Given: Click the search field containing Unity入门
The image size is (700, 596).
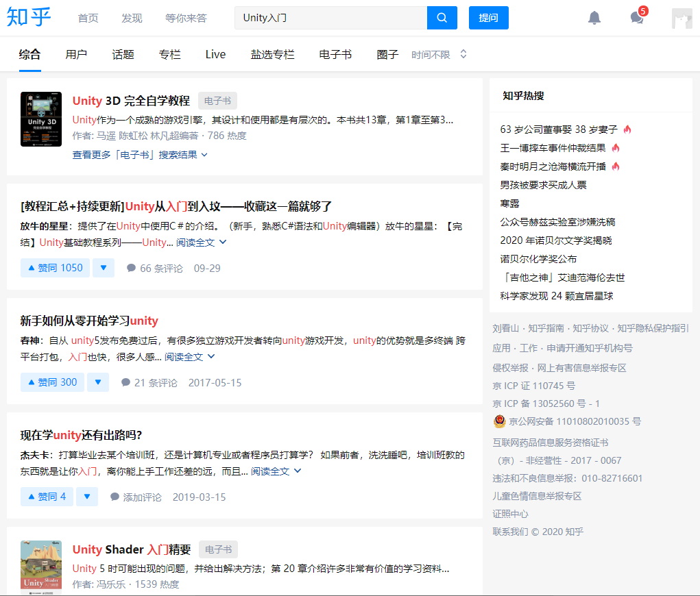Looking at the screenshot, I should [331, 18].
